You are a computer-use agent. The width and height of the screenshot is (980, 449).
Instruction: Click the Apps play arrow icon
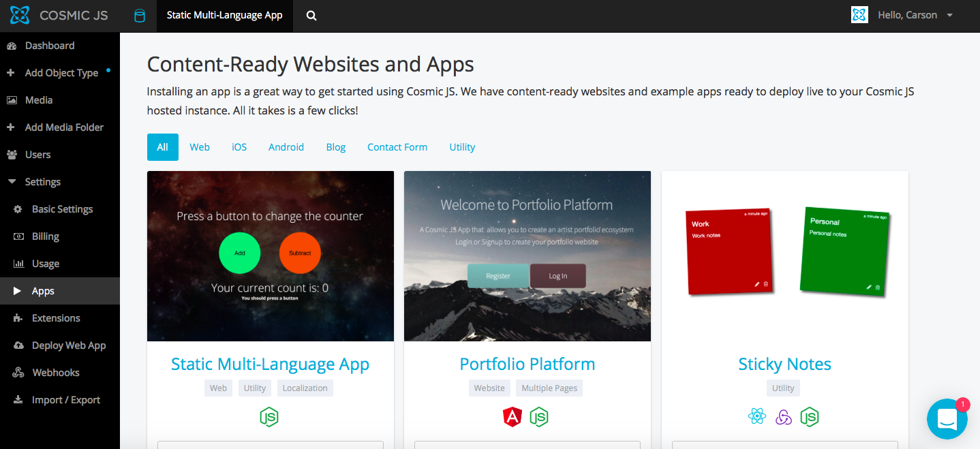[x=18, y=291]
